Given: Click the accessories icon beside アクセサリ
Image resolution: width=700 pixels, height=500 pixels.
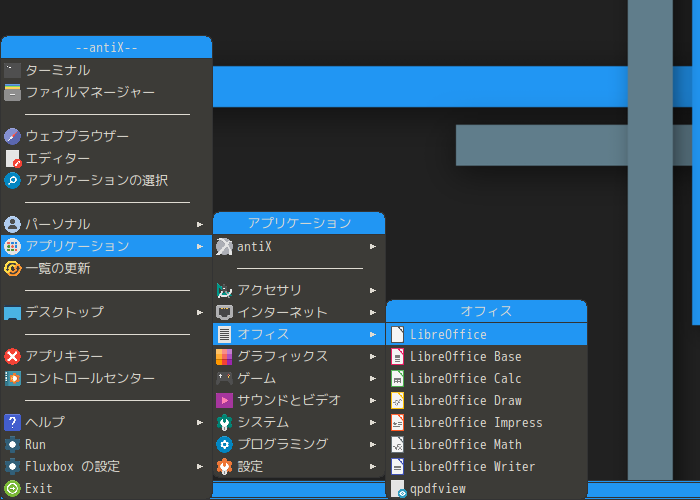Looking at the screenshot, I should pyautogui.click(x=224, y=291).
